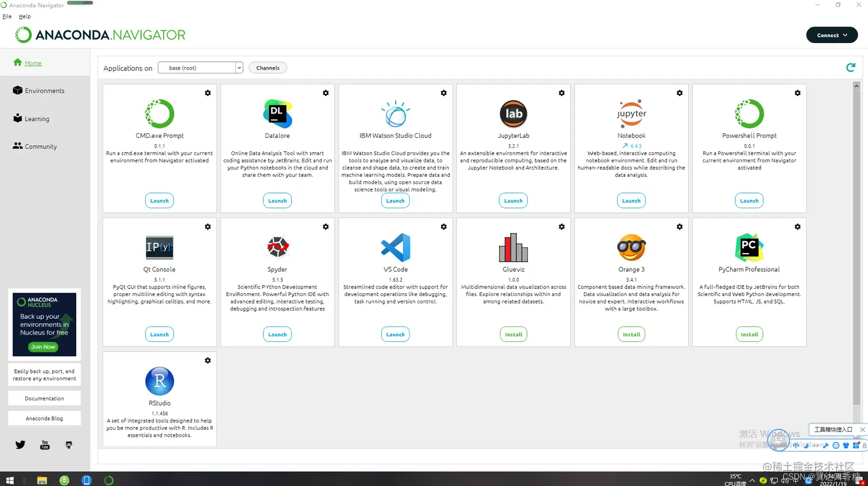Open Anaconda GitHub page icon
The image size is (868, 486).
point(69,445)
